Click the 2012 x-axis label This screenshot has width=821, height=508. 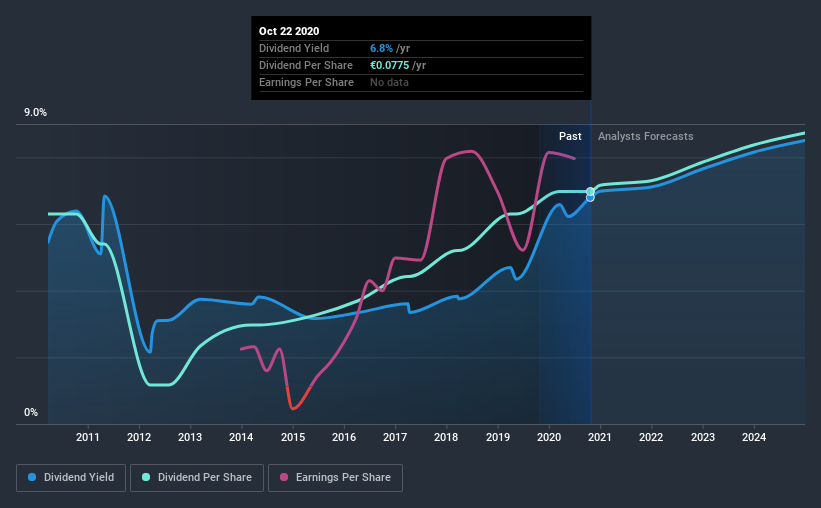click(139, 437)
